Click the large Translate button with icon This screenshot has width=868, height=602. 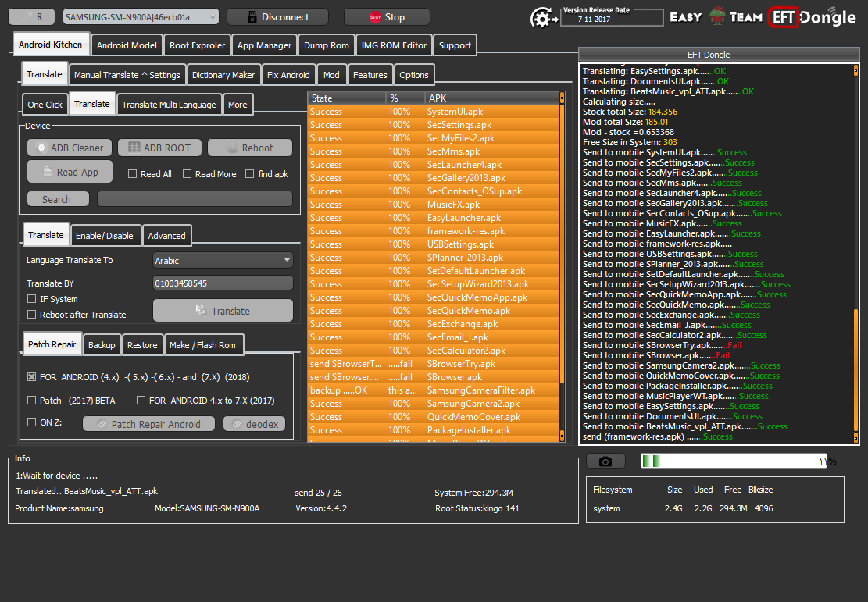coord(223,311)
